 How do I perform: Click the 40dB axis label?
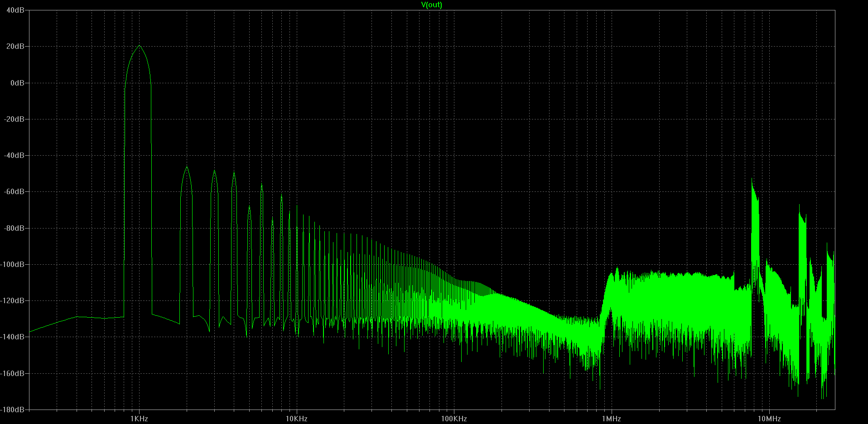coord(15,10)
